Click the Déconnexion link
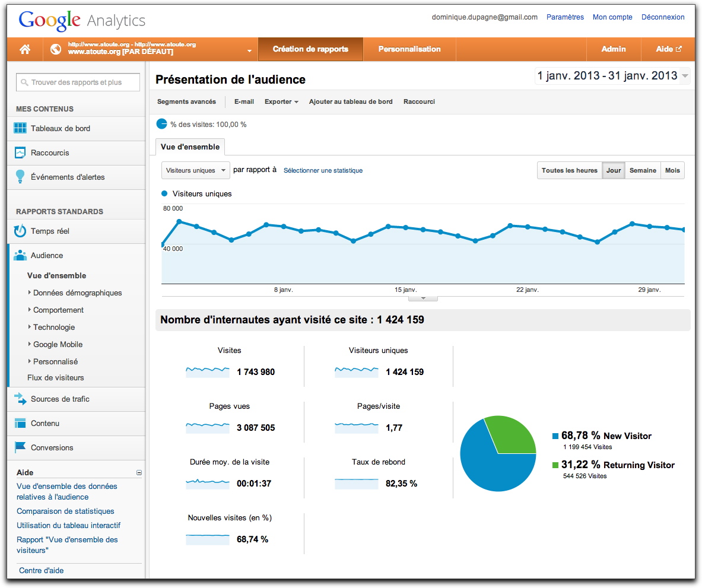Screen dimensions: 702x588 click(x=663, y=17)
